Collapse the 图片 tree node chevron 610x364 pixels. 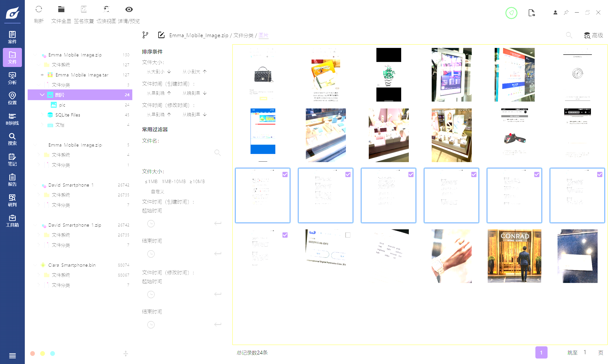42,95
